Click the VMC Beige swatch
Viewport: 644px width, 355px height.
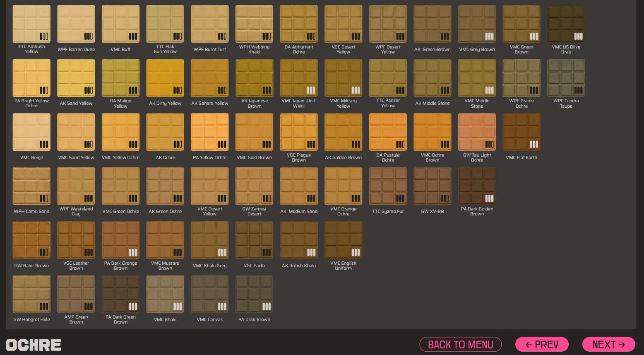31,132
